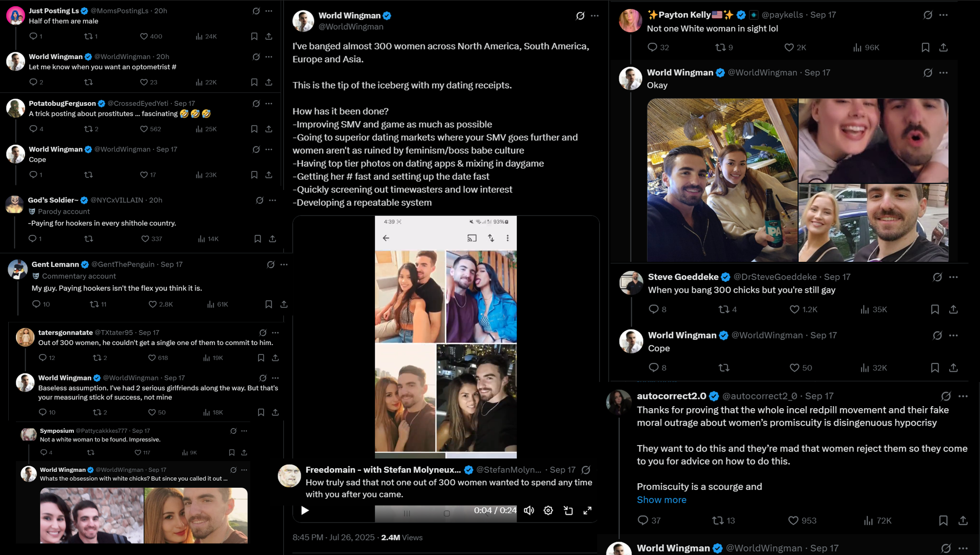The image size is (980, 555).
Task: Open more options on PotatobugFerguson post
Action: pos(269,104)
